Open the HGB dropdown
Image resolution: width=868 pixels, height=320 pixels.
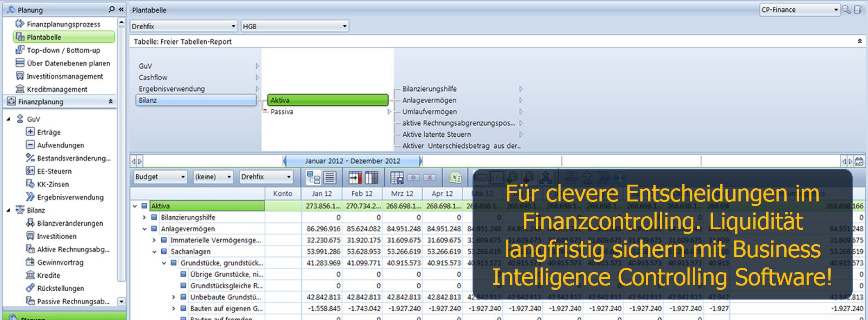pos(295,27)
